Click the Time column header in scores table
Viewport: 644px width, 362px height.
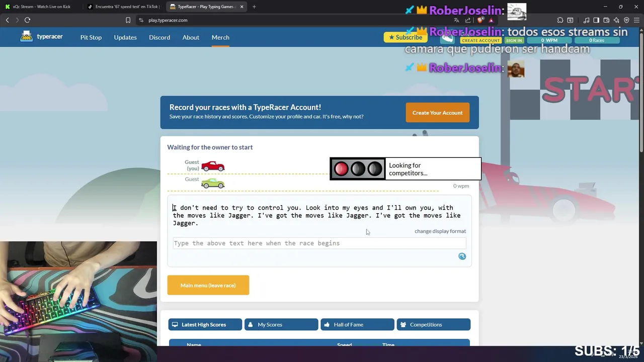click(388, 344)
